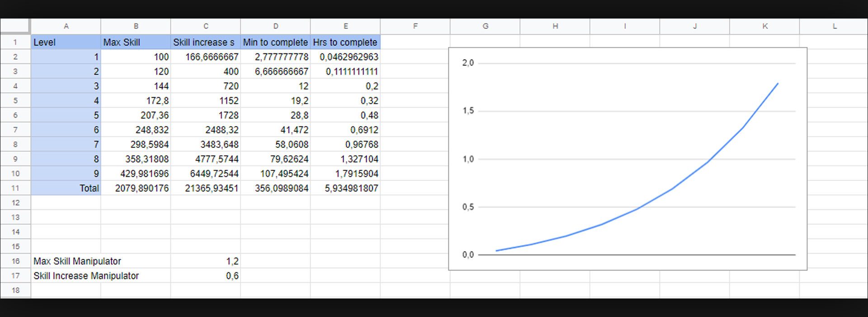Select cell with value 1,327104
Viewport: 868px width, 317px height.
click(x=345, y=159)
